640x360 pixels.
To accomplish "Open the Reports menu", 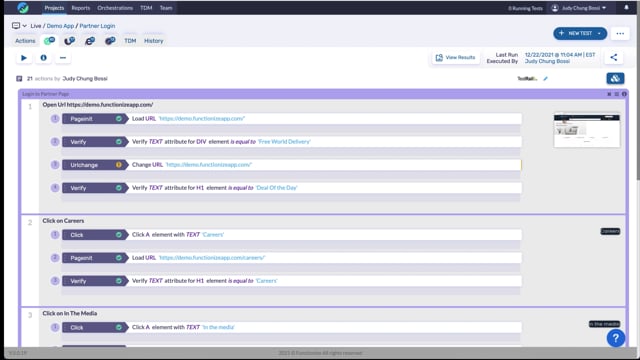I will click(x=80, y=8).
